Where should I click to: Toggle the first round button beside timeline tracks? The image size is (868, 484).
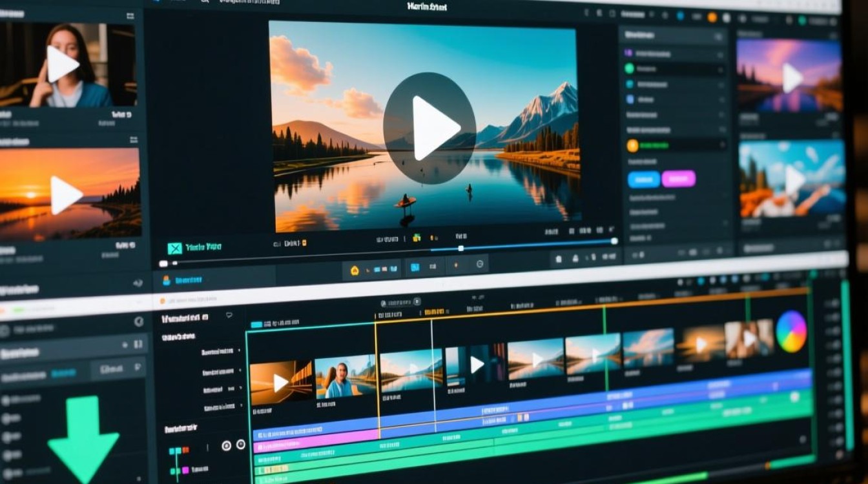(x=226, y=445)
